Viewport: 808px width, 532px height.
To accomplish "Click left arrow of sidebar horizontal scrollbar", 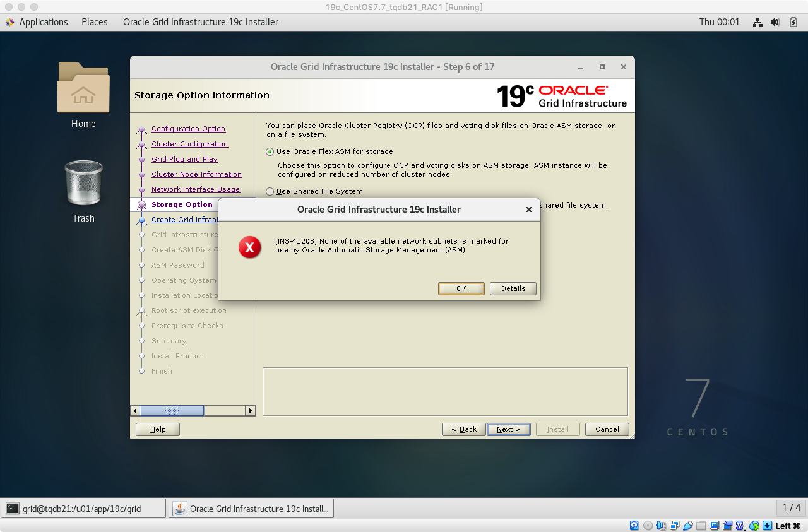I will (x=135, y=411).
